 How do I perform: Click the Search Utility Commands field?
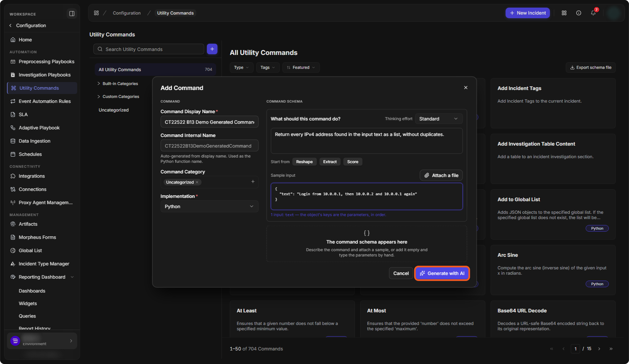(x=149, y=49)
